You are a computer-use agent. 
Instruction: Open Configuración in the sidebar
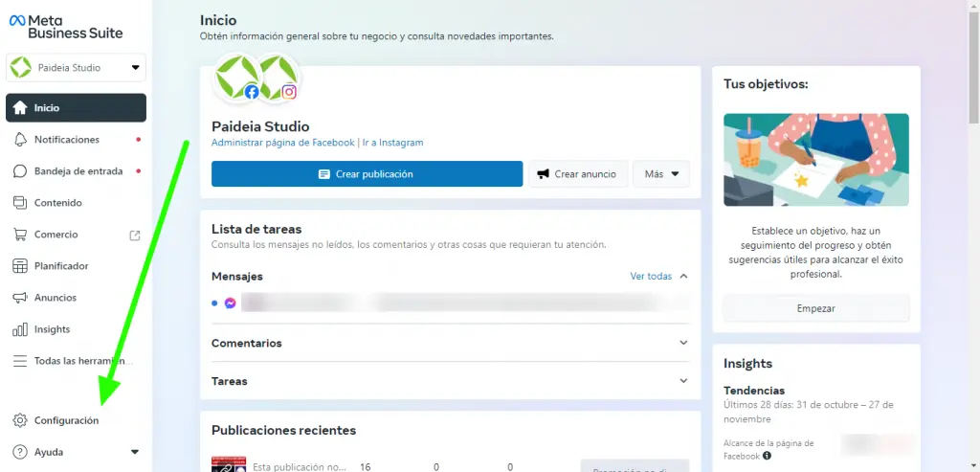[76, 420]
